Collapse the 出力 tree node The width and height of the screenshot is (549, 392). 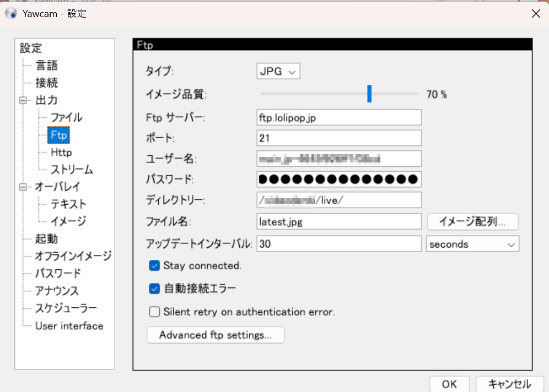pos(23,101)
